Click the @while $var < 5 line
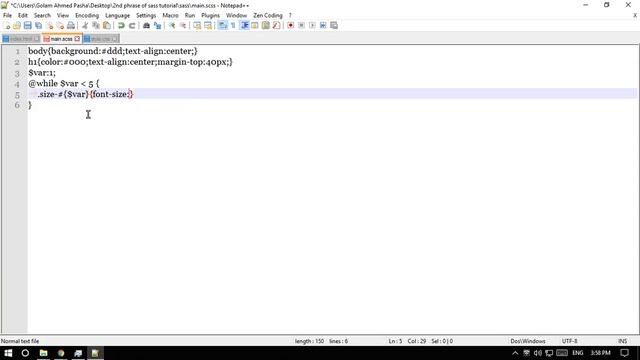Screen dimensions: 640x360 64,83
